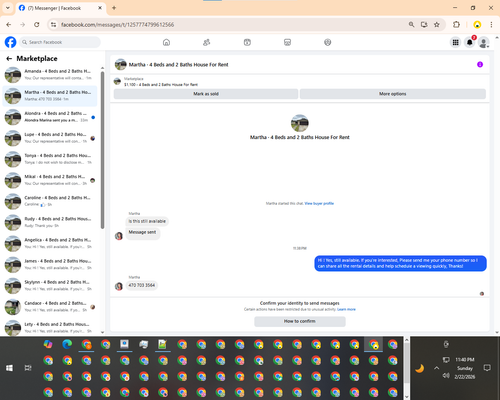This screenshot has height=400, width=500.
Task: Open the Friends icon in Facebook nav
Action: click(207, 42)
